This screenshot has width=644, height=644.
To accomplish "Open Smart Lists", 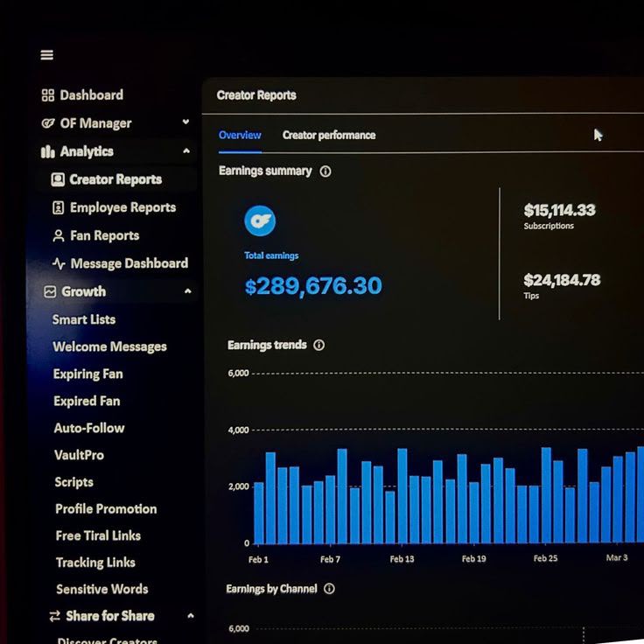I will (84, 319).
